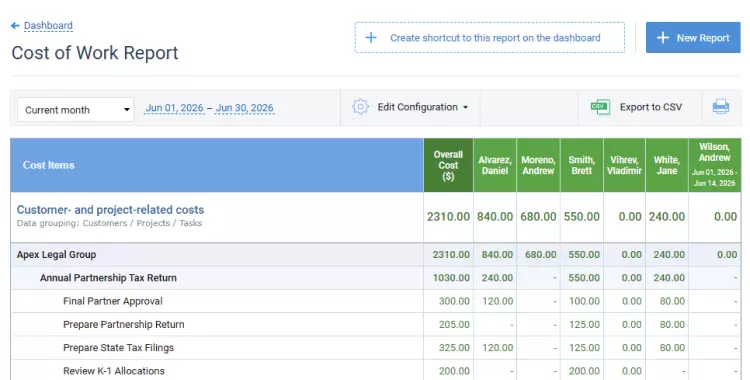Open the Current month period dropdown

76,110
